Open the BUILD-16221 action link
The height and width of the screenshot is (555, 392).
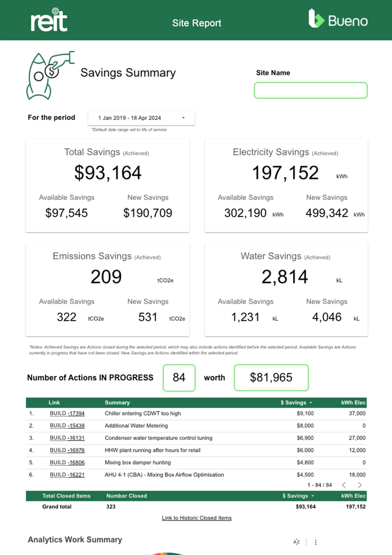67,475
